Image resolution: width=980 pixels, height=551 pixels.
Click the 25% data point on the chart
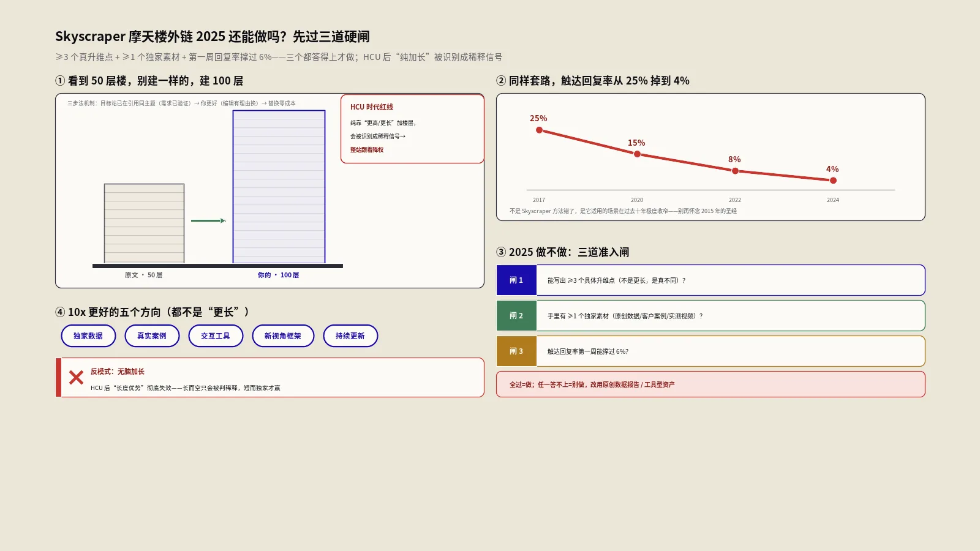[x=539, y=130]
